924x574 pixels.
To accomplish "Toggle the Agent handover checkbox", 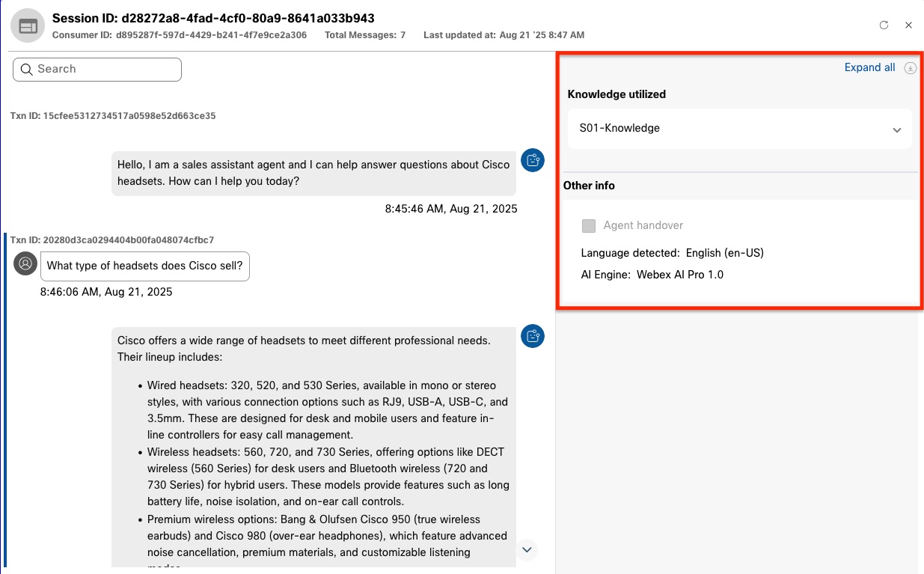I will 589,225.
